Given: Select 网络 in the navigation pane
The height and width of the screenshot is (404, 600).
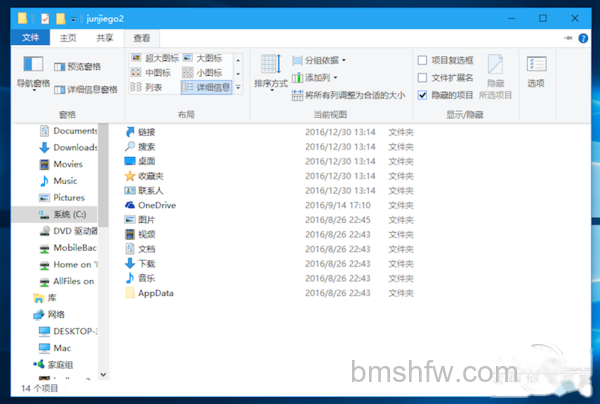Looking at the screenshot, I should [49, 315].
